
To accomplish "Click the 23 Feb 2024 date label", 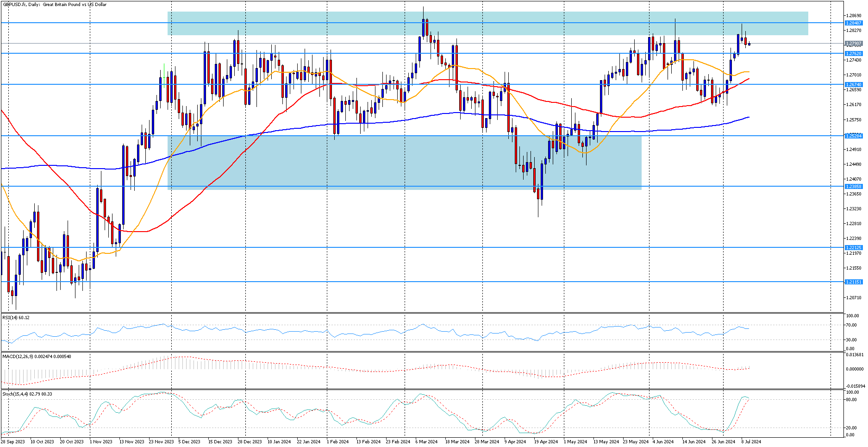I will (398, 442).
